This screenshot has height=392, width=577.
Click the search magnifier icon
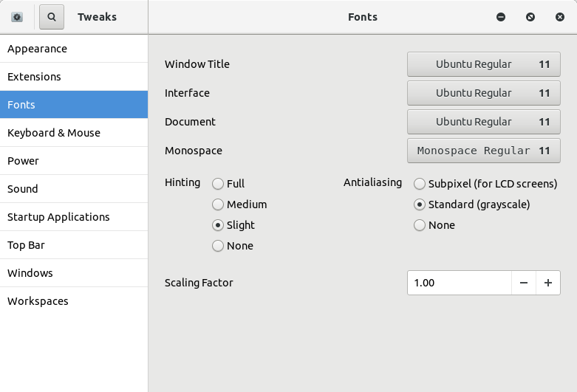52,17
